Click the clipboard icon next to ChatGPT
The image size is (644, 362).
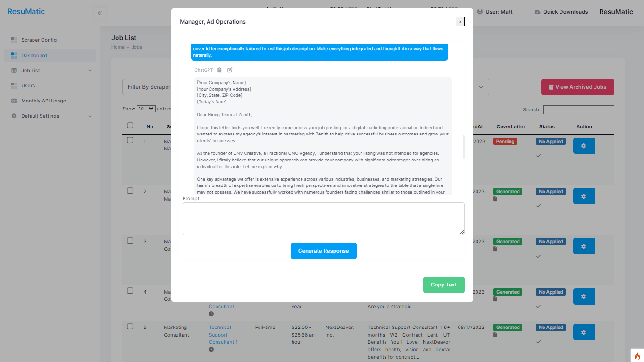[x=219, y=70]
